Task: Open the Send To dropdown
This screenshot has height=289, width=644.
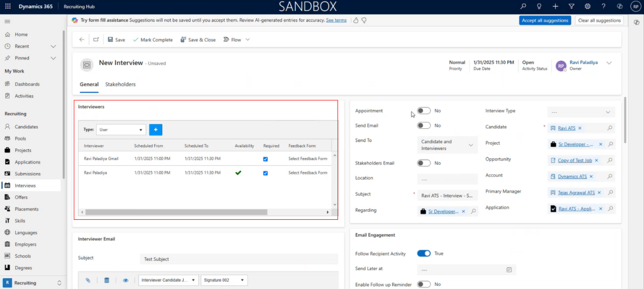Action: tap(447, 145)
